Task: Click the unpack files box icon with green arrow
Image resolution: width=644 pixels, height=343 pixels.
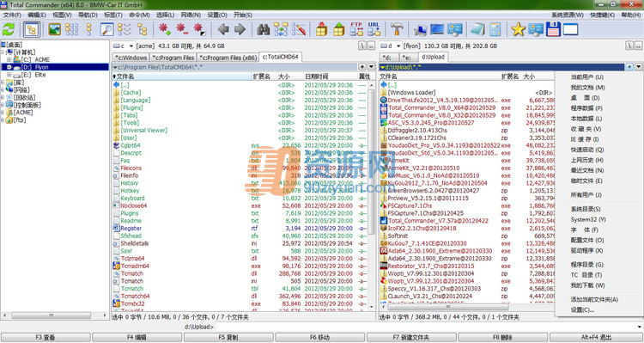Action: click(339, 29)
